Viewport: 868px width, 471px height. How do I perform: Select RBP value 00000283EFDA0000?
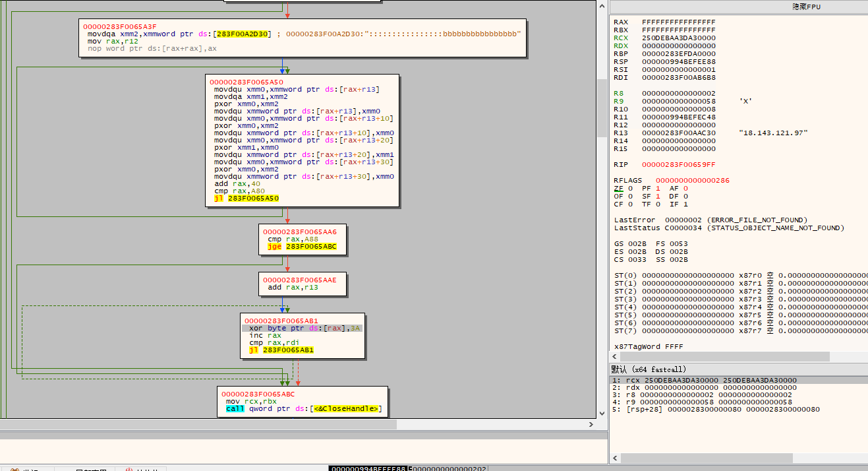[x=678, y=53]
